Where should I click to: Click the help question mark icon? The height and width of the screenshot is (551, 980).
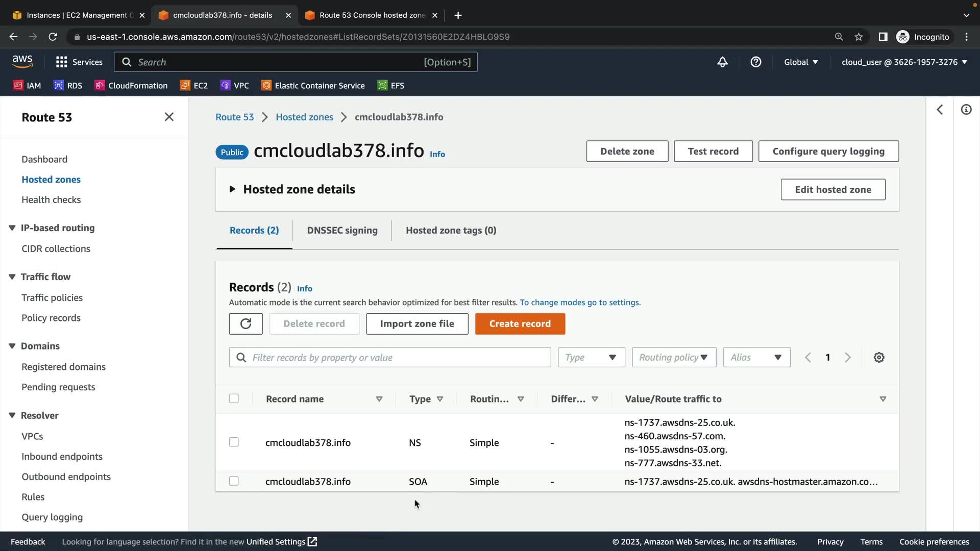(756, 62)
